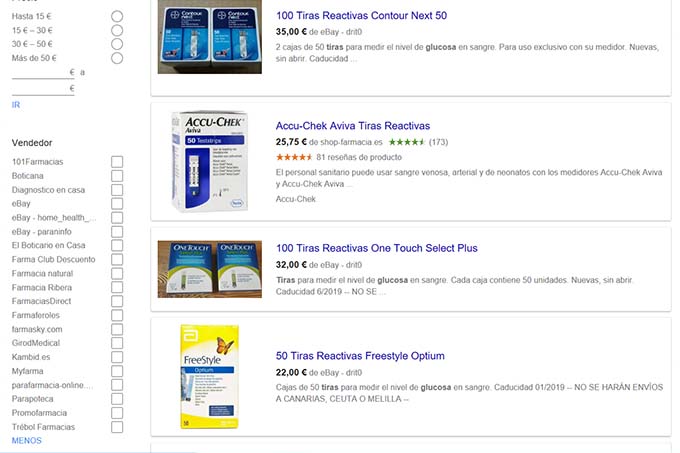Click the minimum price input field
The width and height of the screenshot is (680, 453).
pyautogui.click(x=42, y=72)
